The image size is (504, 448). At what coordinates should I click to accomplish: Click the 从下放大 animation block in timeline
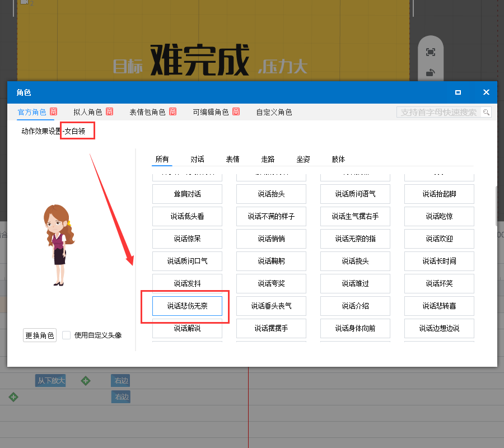[x=50, y=380]
